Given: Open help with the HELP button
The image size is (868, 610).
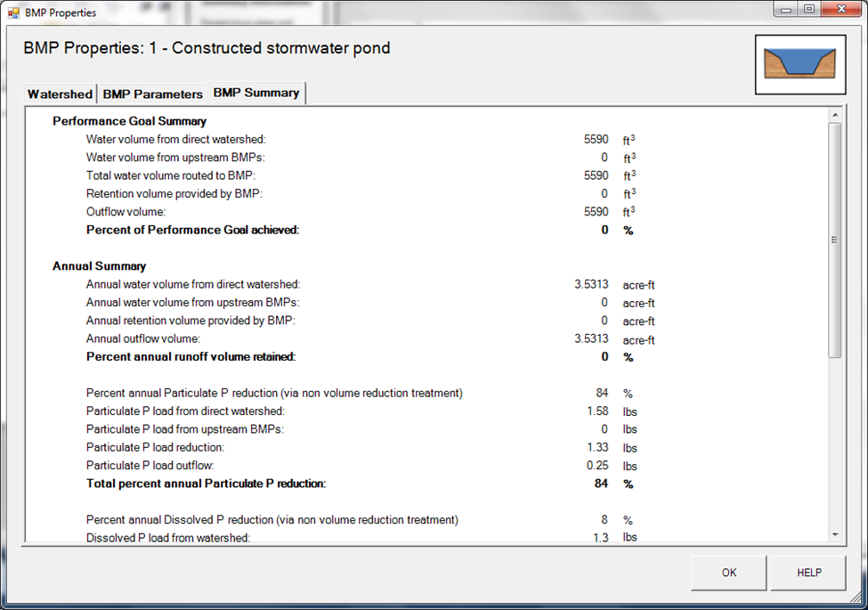Looking at the screenshot, I should 808,573.
